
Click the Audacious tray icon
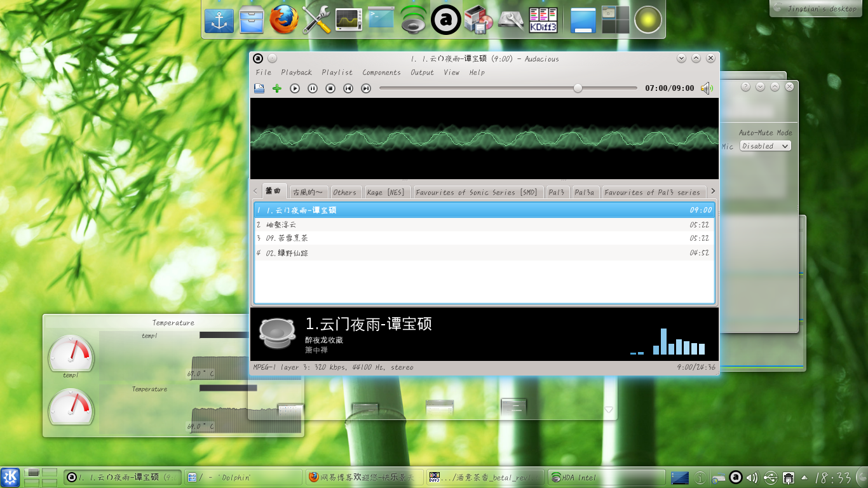click(x=736, y=477)
